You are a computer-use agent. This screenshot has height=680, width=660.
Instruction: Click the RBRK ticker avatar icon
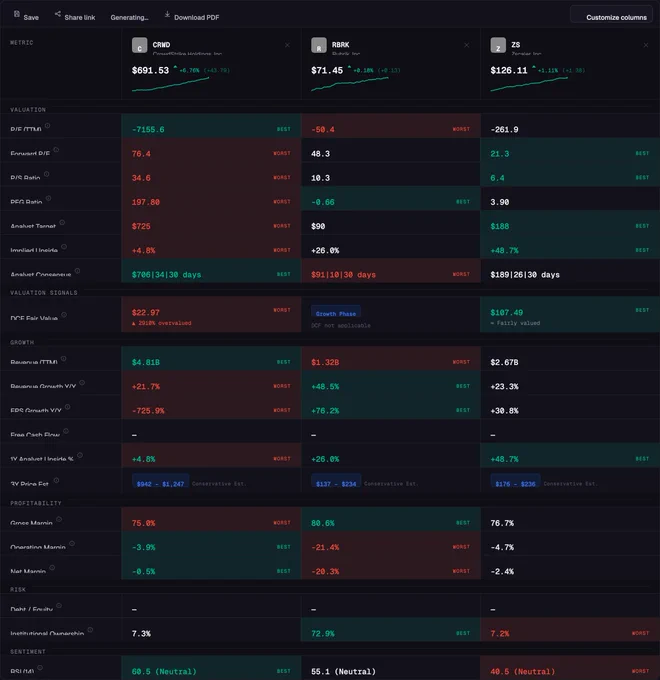pos(319,45)
